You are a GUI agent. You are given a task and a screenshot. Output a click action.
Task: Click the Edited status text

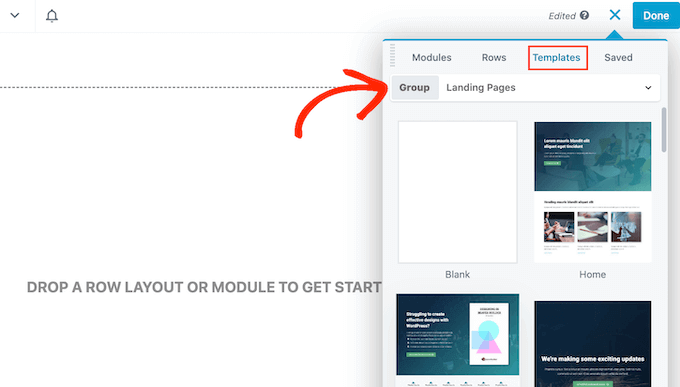coord(562,16)
